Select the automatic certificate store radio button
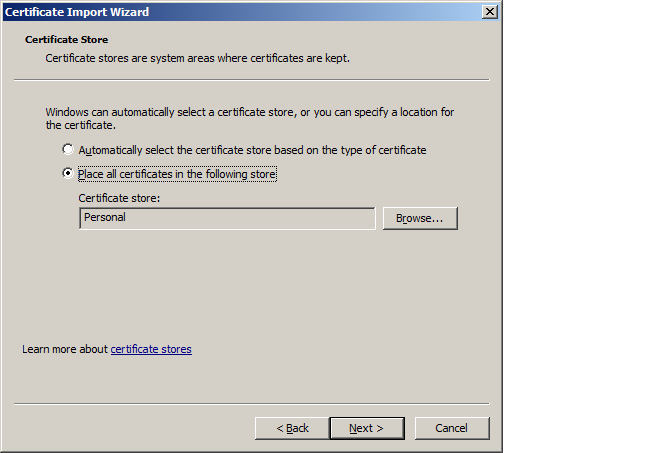The image size is (647, 453). click(x=68, y=150)
